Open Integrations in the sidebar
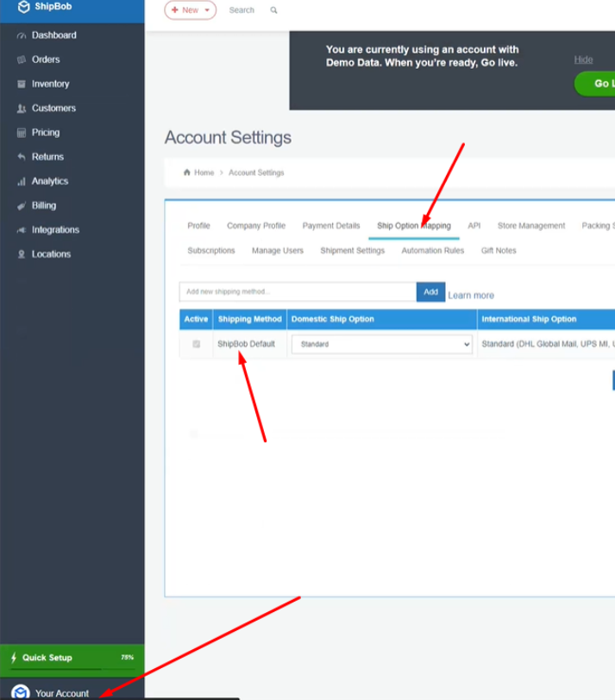 pyautogui.click(x=55, y=230)
